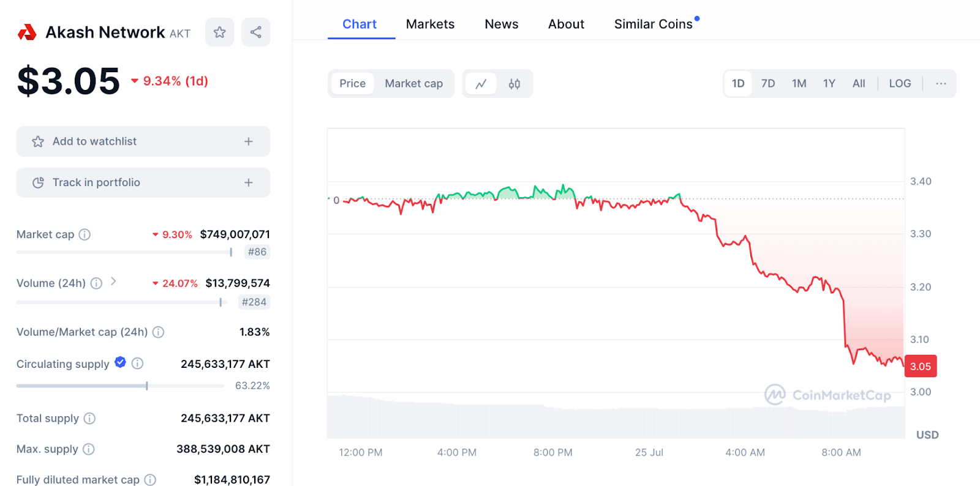Image resolution: width=980 pixels, height=486 pixels.
Task: Open the chart more options menu
Action: coord(941,84)
